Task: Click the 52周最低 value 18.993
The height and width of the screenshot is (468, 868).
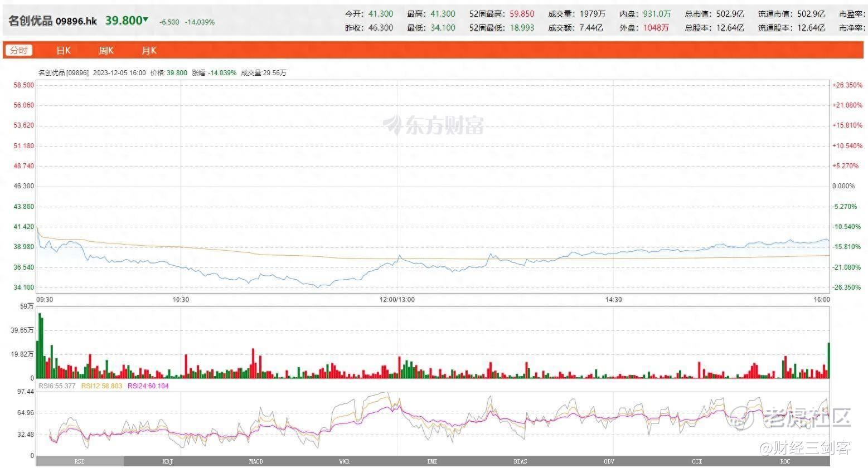Action: pyautogui.click(x=522, y=27)
